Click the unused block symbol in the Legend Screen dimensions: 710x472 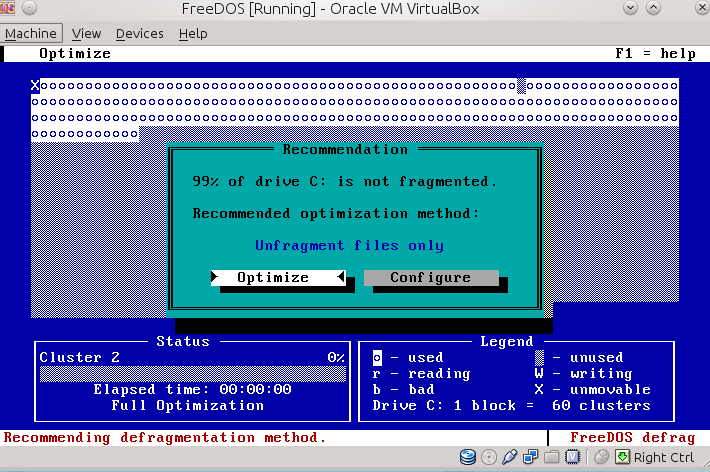[539, 357]
